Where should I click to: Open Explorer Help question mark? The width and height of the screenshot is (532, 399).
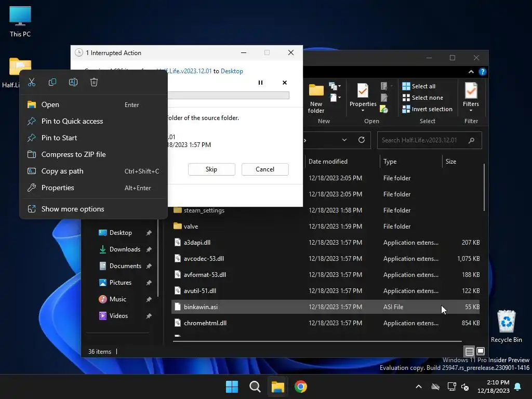(x=483, y=72)
